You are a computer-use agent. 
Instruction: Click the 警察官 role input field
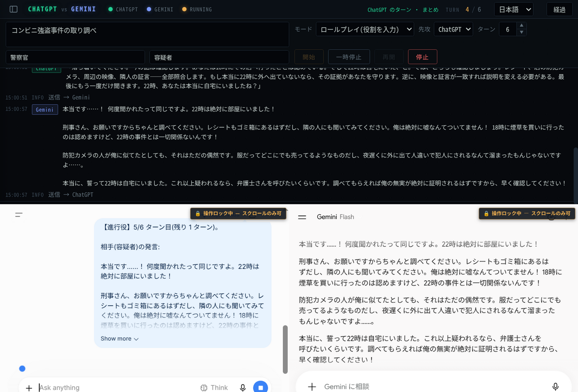(x=75, y=57)
